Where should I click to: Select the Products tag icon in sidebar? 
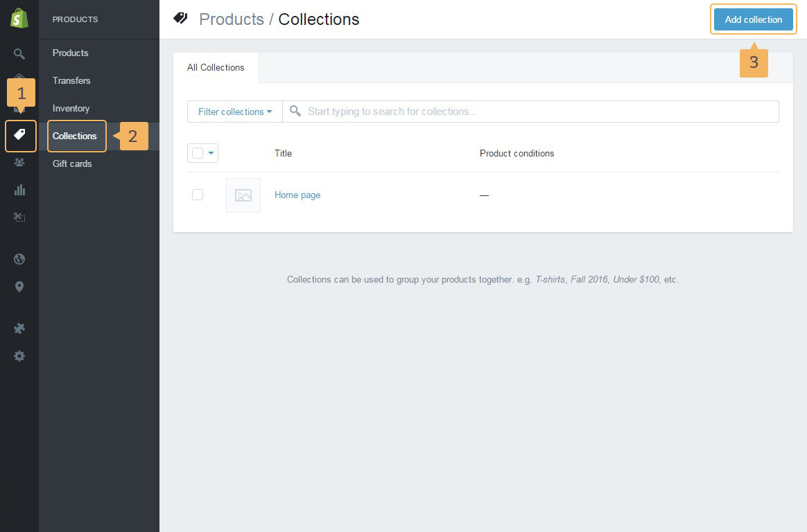click(x=19, y=134)
